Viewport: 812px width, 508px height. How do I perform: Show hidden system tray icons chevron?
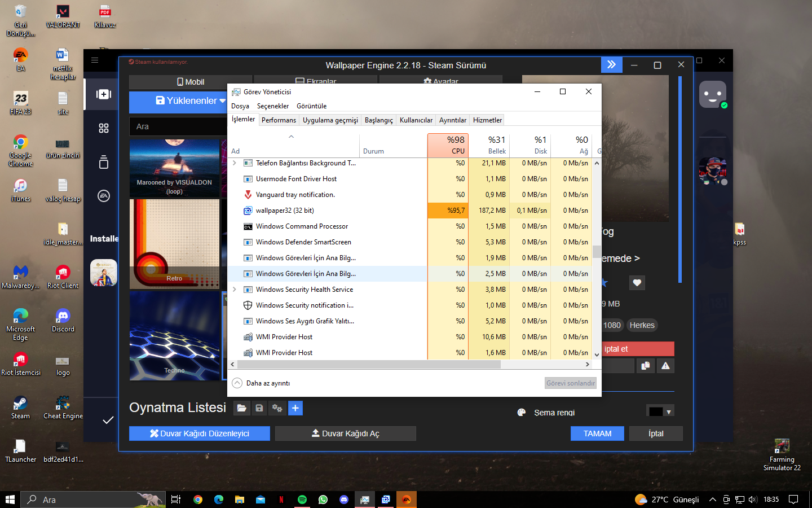(713, 500)
